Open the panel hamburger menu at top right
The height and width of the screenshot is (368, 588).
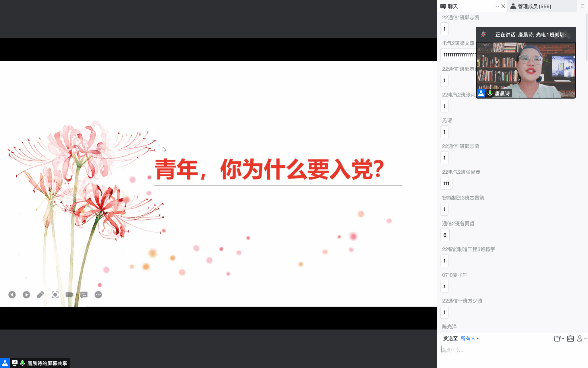[x=583, y=6]
